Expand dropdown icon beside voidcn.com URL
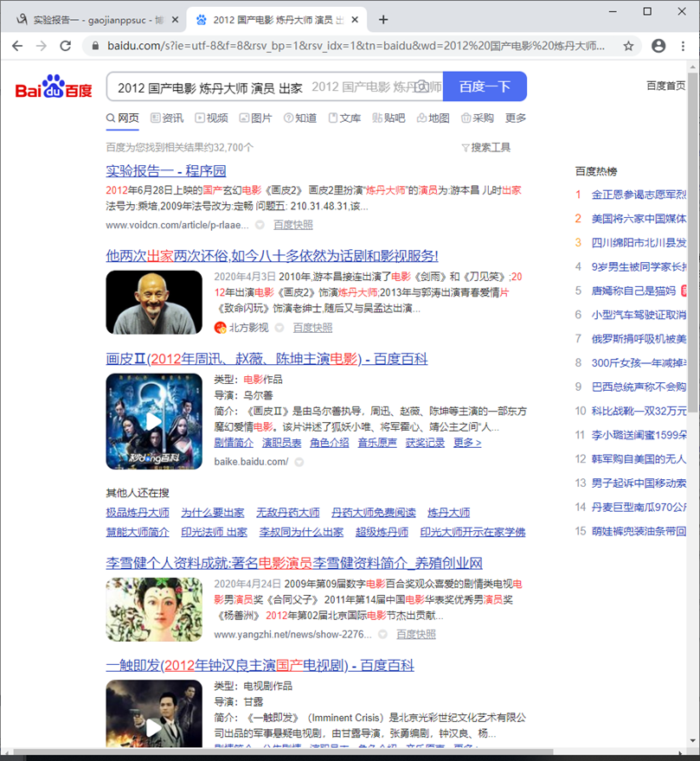Viewport: 700px width, 761px height. pos(260,225)
